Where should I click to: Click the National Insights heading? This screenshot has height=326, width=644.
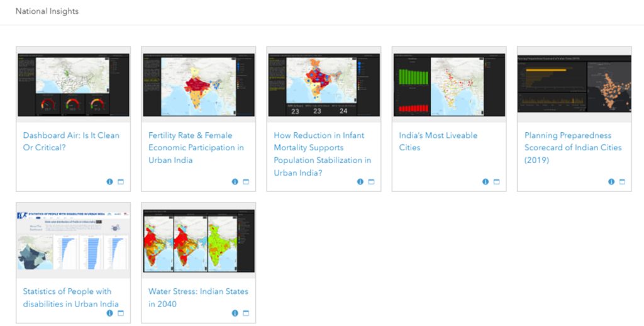click(47, 11)
